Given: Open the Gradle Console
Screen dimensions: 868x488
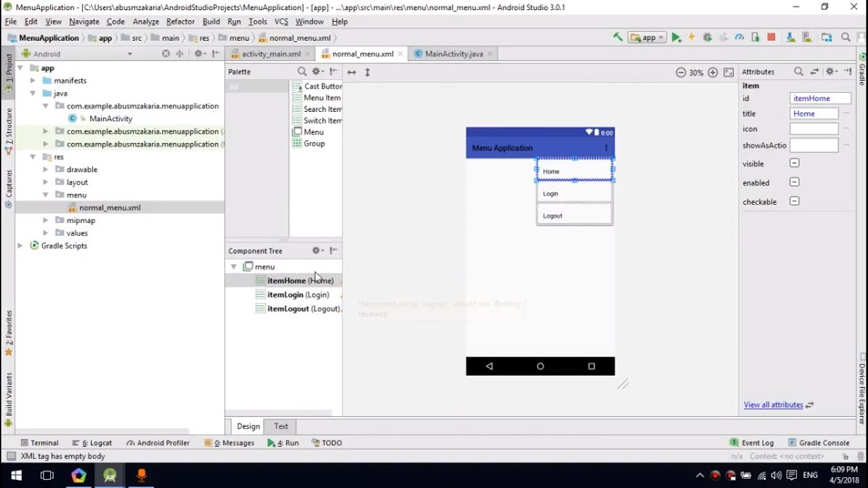Looking at the screenshot, I should click(818, 443).
